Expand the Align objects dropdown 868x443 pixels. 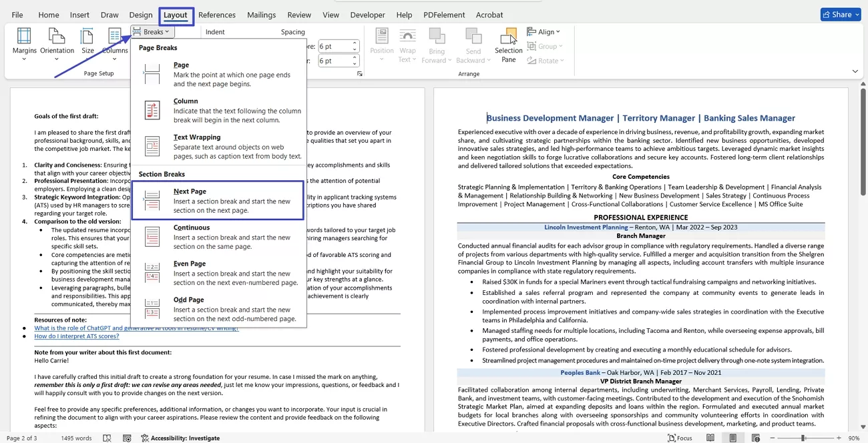point(544,31)
